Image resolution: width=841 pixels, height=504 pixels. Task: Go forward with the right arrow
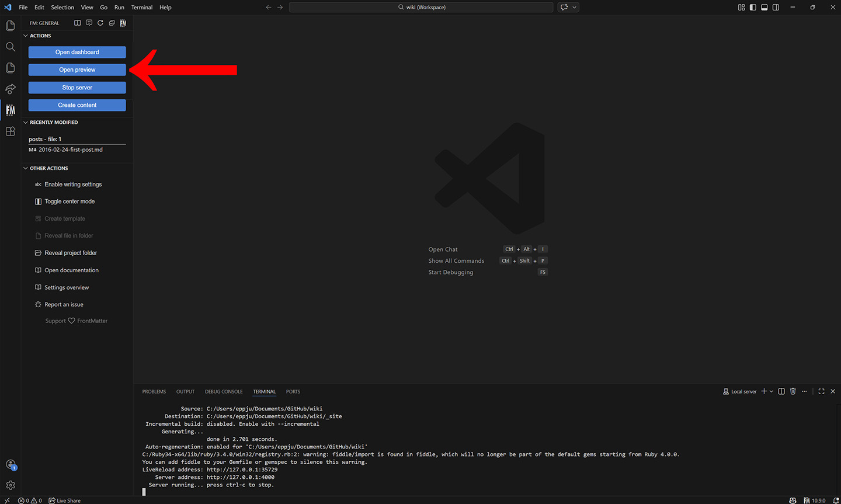280,7
